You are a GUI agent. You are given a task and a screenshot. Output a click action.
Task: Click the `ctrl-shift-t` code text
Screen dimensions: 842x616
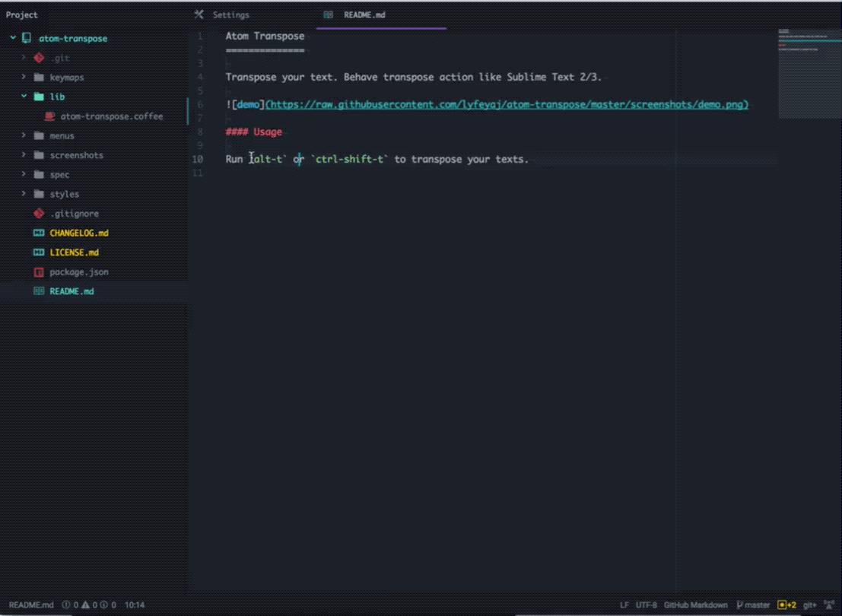pos(349,159)
